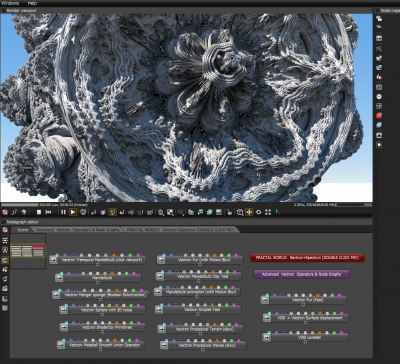Select the viewport move crosshair arrows tool
This screenshot has width=400, height=364.
(249, 212)
